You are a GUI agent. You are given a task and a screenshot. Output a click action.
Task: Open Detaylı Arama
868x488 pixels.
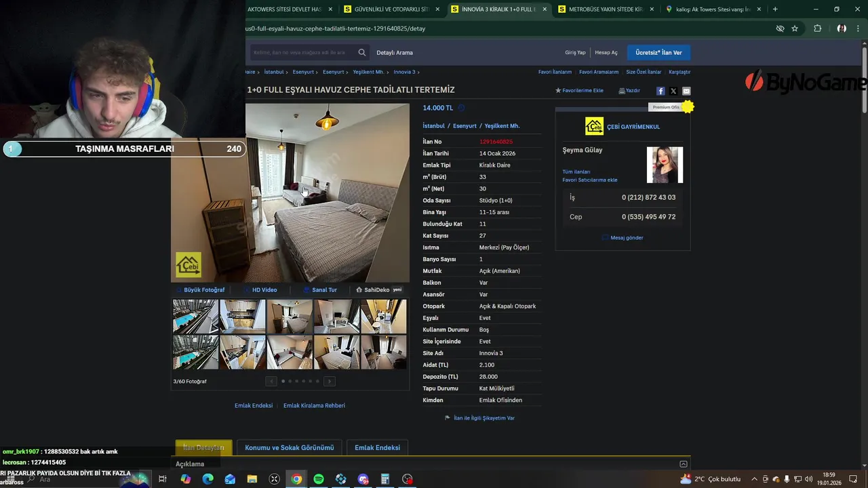[395, 52]
